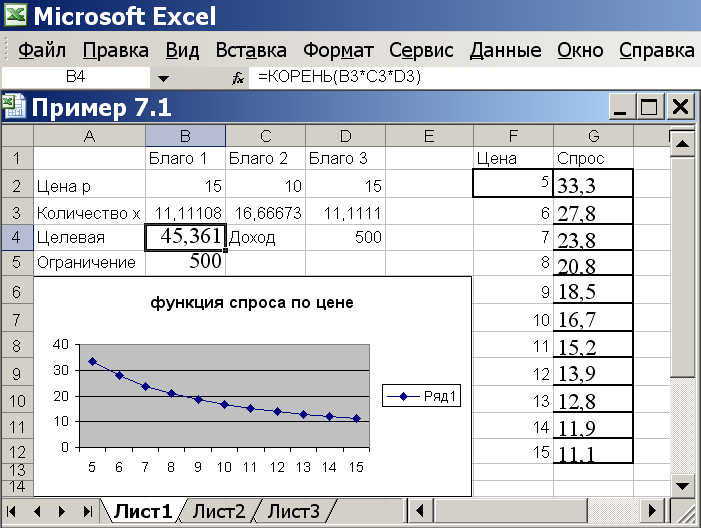Switch to the Лист3 sheet tab

pyautogui.click(x=294, y=511)
